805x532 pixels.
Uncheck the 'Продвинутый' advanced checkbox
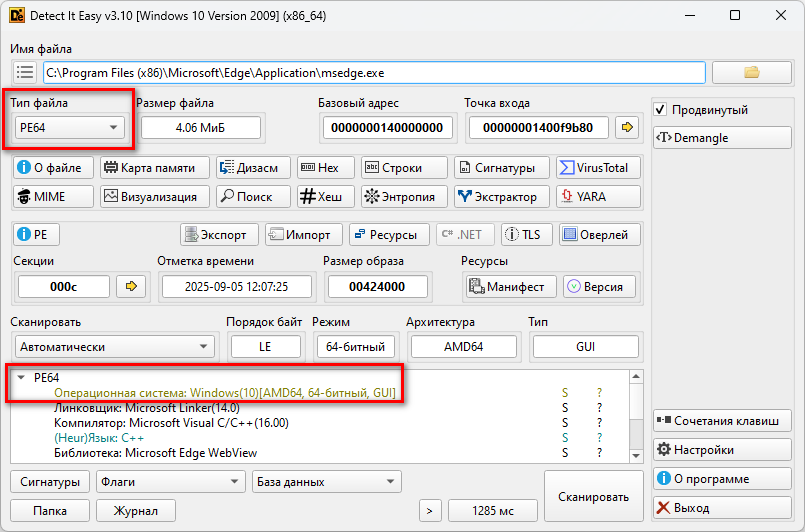coord(660,109)
